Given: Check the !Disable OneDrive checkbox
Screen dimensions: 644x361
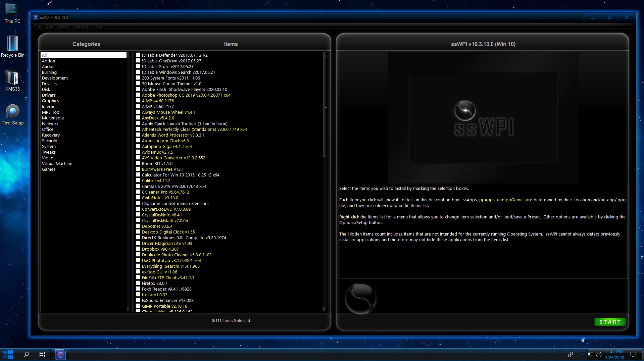Looking at the screenshot, I should tap(138, 61).
